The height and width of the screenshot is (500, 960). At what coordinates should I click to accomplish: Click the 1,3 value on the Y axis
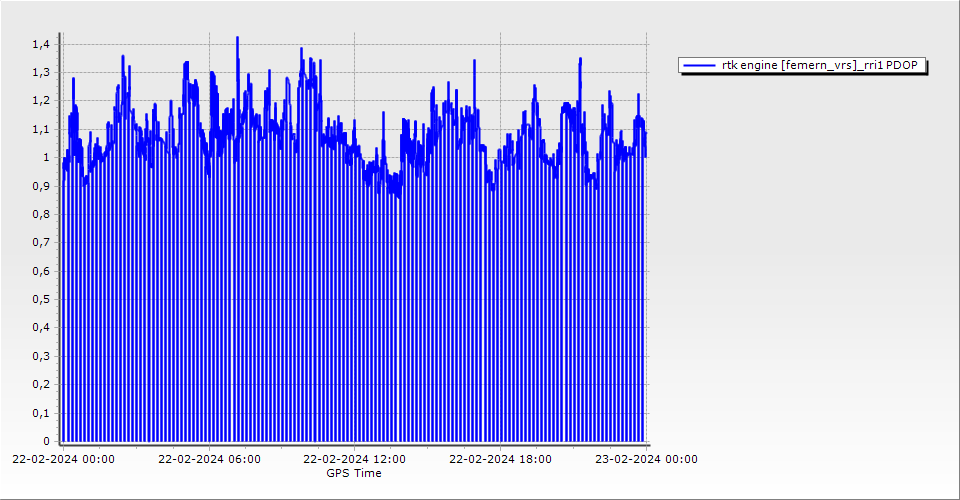point(40,73)
